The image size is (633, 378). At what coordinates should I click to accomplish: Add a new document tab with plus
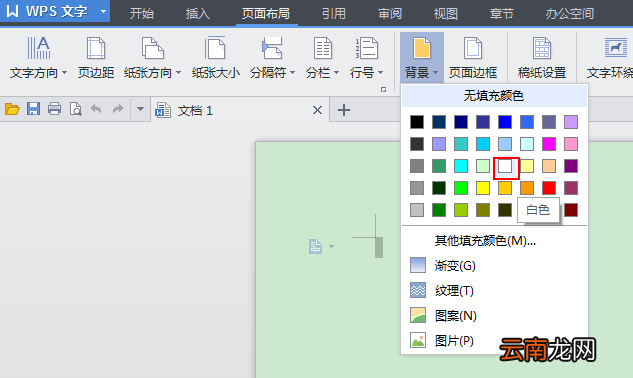click(x=344, y=110)
